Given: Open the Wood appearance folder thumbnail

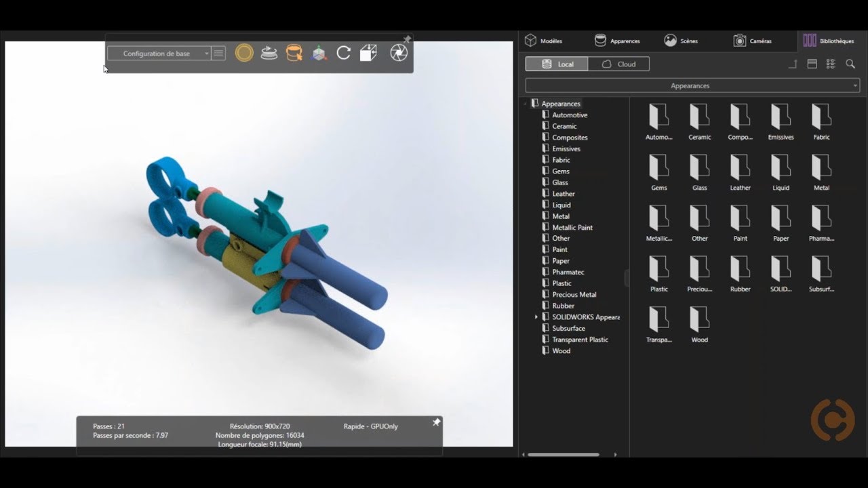Looking at the screenshot, I should click(x=699, y=325).
